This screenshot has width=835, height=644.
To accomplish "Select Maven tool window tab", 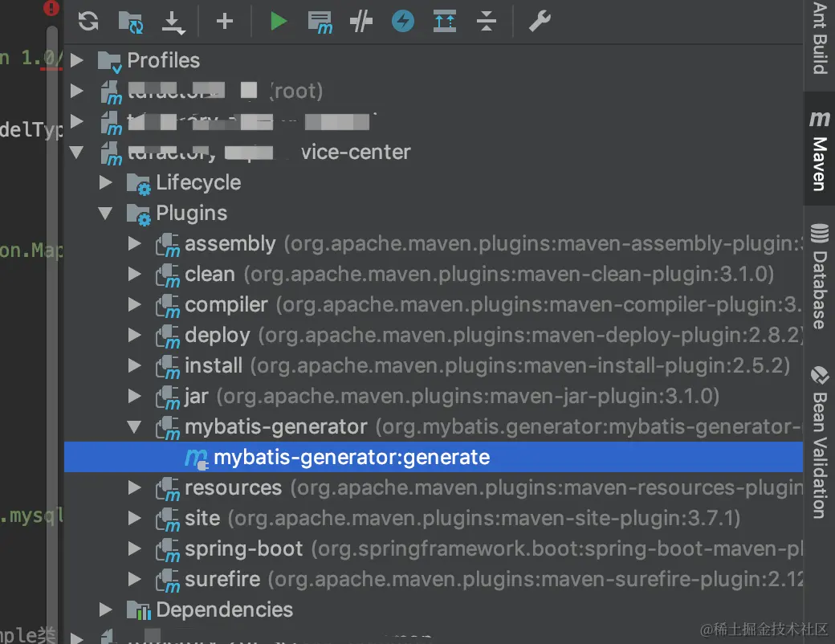I will (x=820, y=149).
